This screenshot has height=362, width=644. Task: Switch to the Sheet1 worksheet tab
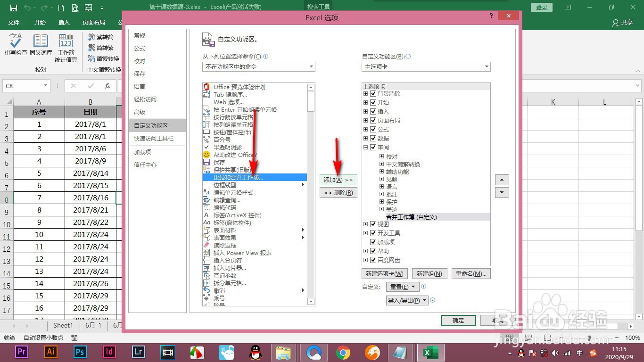(63, 325)
